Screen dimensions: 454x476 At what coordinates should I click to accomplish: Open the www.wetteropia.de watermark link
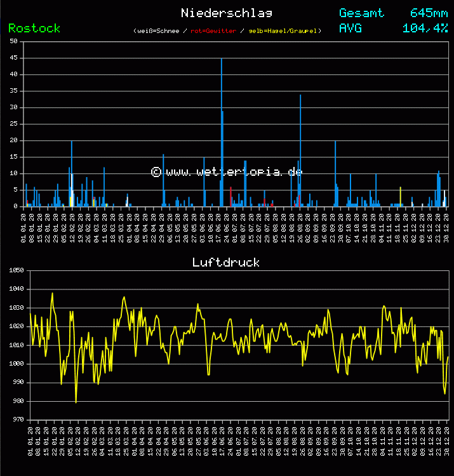pos(227,172)
